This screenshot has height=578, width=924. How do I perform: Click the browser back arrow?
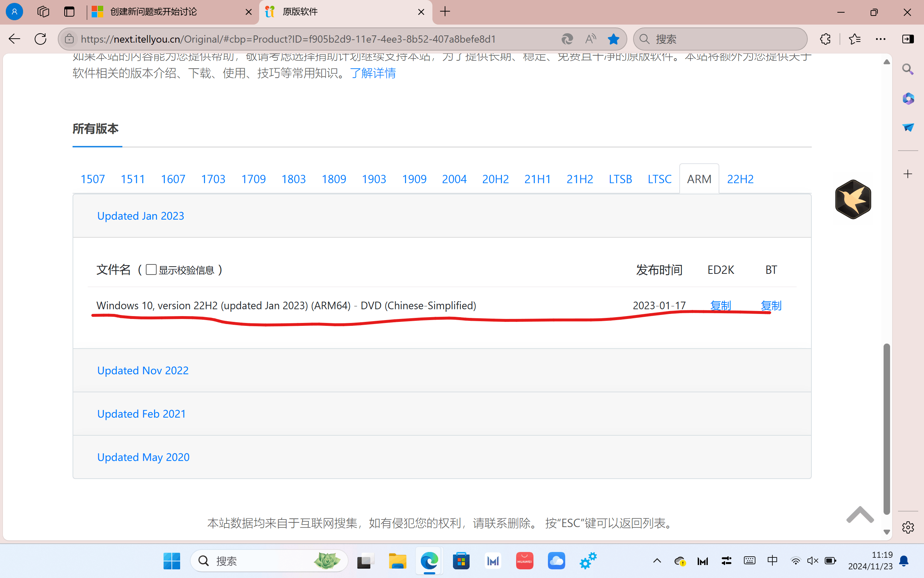click(14, 39)
